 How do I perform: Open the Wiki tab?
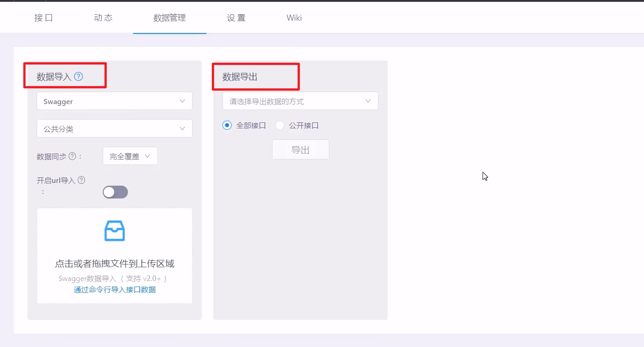click(294, 18)
